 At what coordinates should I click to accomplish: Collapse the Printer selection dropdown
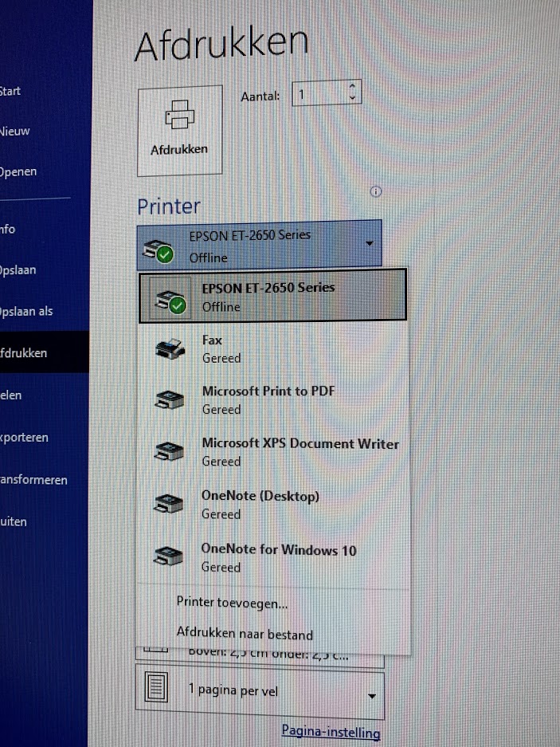click(370, 243)
